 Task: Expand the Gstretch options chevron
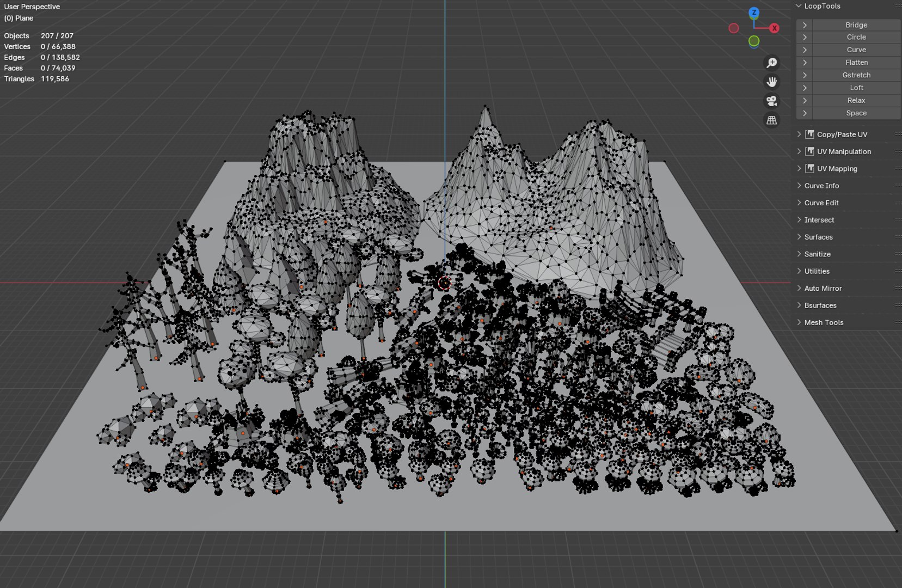[x=805, y=75]
